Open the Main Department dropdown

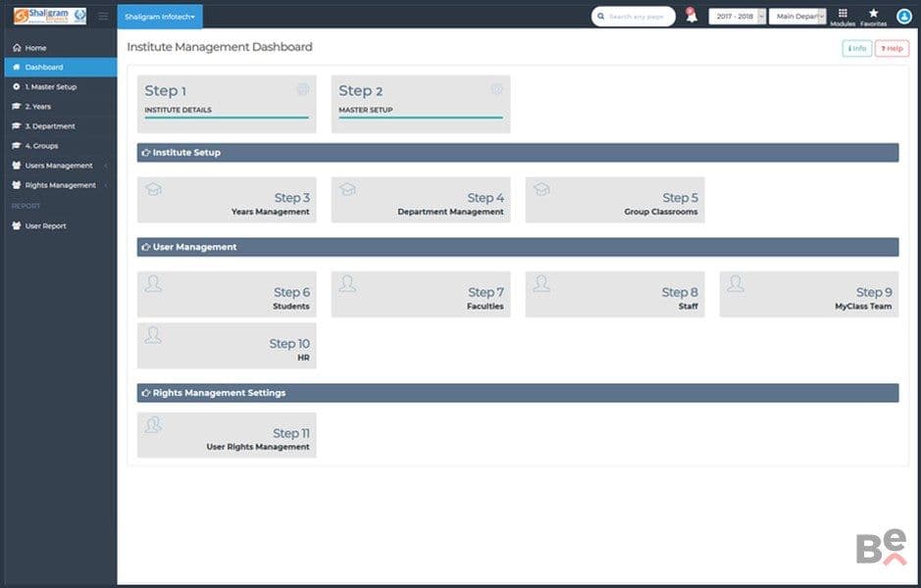[797, 17]
